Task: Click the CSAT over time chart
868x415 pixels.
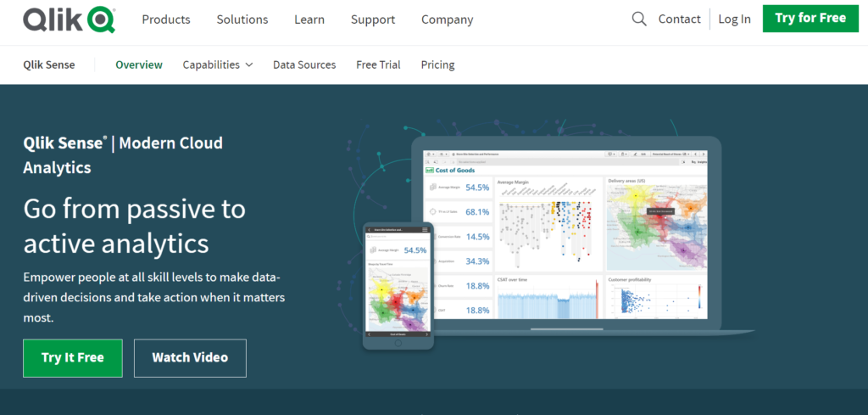Action: click(x=548, y=298)
